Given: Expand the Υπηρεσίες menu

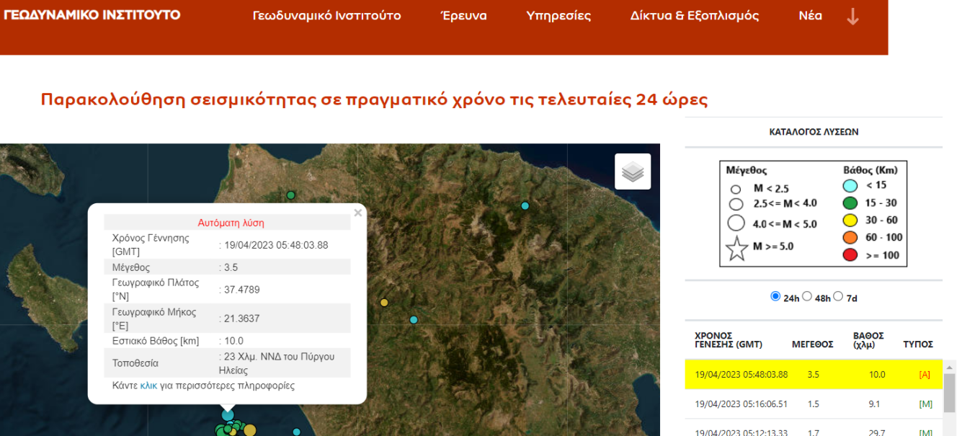Looking at the screenshot, I should click(558, 16).
